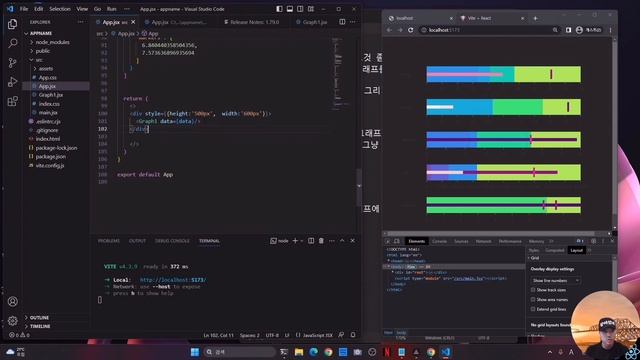Toggle DevTools device toolbar
Viewport: 640px width, 360px height.
point(397,241)
